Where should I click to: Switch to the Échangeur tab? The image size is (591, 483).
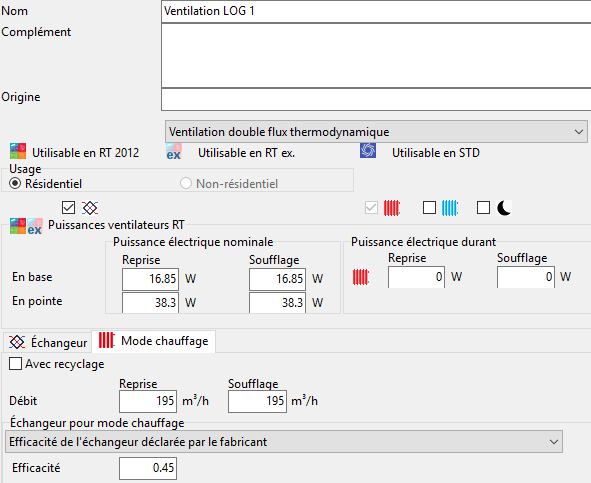click(48, 342)
